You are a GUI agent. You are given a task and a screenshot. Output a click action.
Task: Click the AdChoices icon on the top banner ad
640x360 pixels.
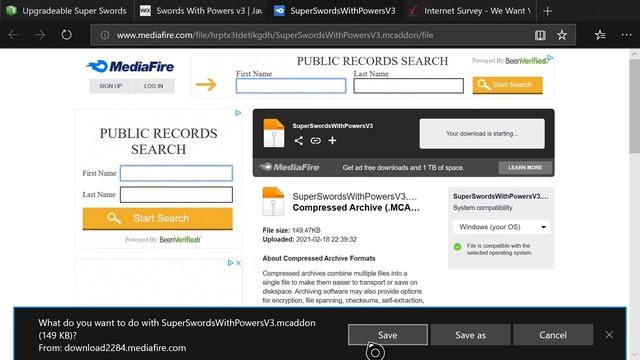[550, 58]
